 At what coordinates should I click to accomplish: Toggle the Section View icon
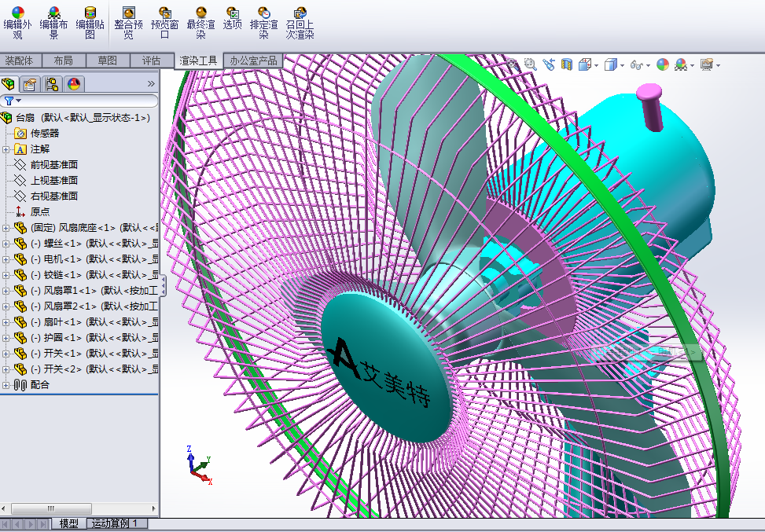coord(566,64)
